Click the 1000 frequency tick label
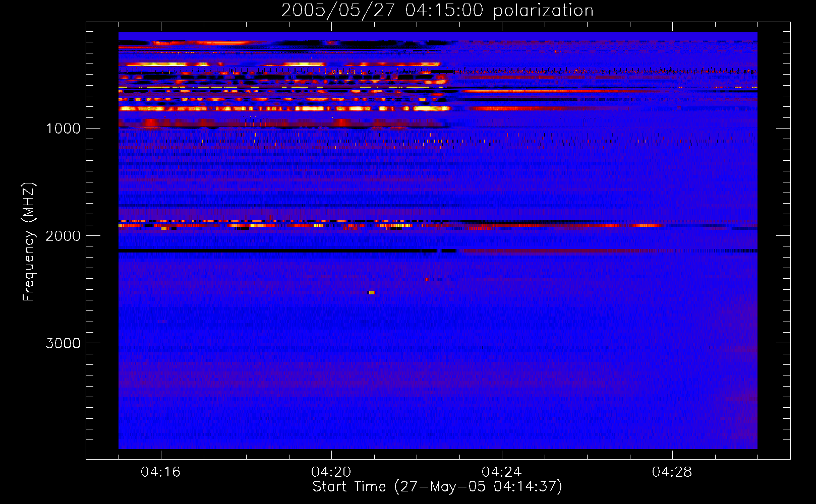The height and width of the screenshot is (504, 816). 63,129
